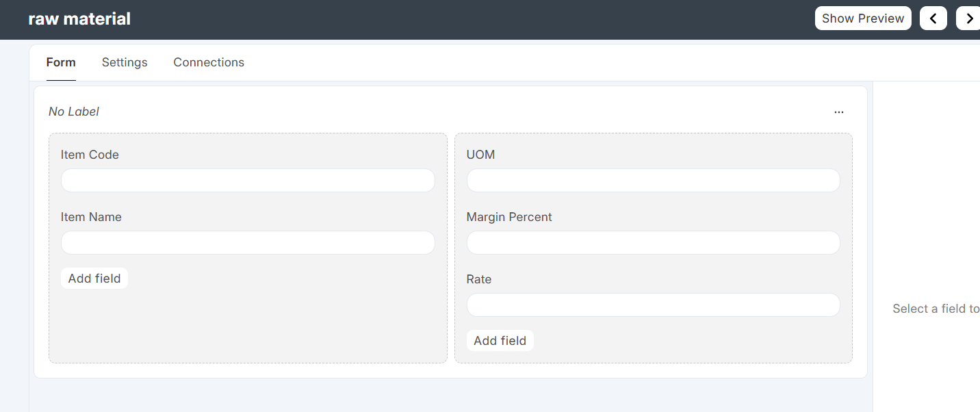The height and width of the screenshot is (412, 980).
Task: Click the UOM field label
Action: tap(480, 155)
